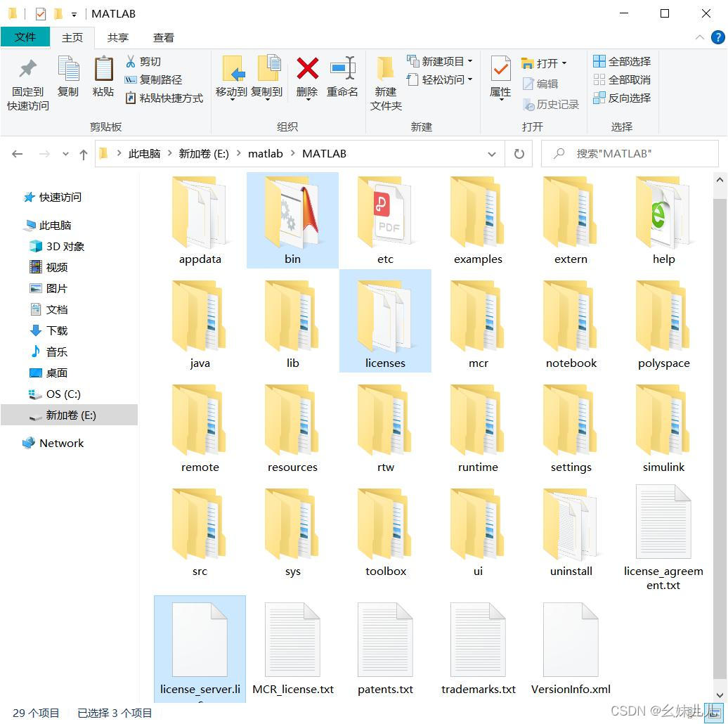Go up one folder level
728x724 pixels.
(x=84, y=154)
